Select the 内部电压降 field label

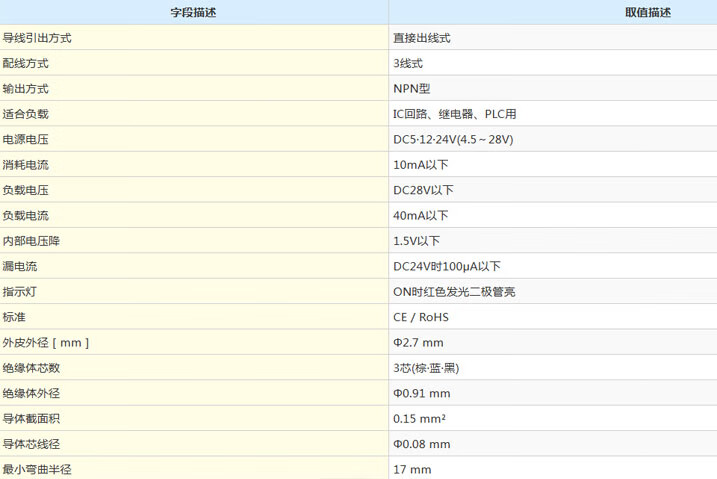[x=32, y=241]
